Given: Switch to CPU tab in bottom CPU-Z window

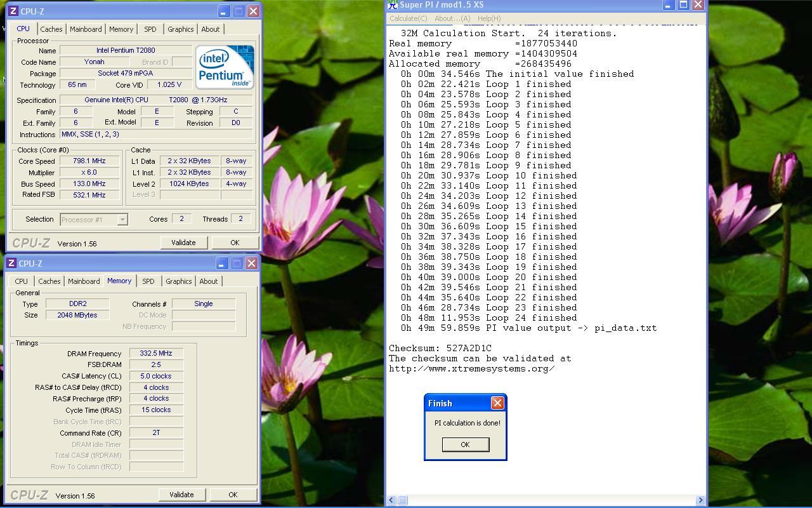Looking at the screenshot, I should click(x=21, y=281).
